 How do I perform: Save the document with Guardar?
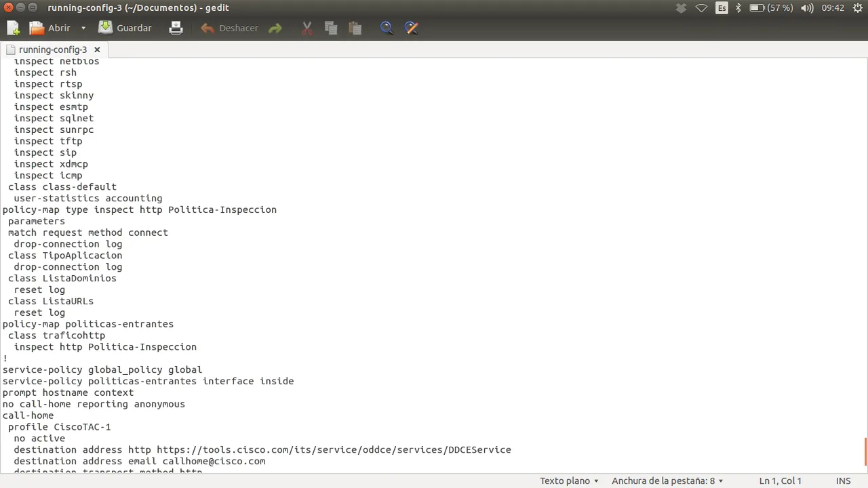point(125,28)
